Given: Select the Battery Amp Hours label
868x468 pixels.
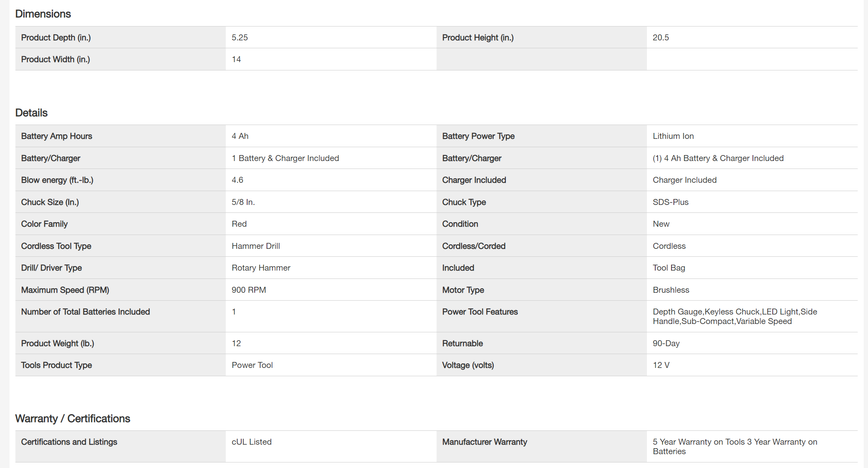Looking at the screenshot, I should pyautogui.click(x=57, y=136).
